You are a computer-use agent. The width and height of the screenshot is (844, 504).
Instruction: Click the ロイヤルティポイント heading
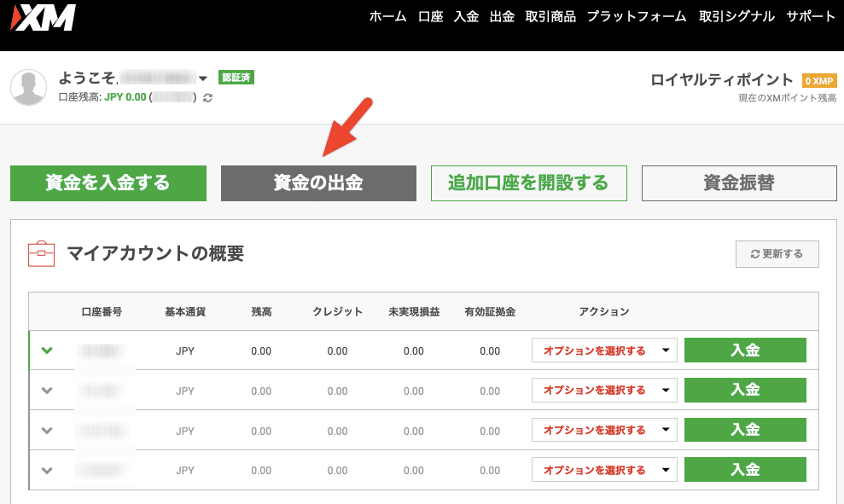point(722,80)
